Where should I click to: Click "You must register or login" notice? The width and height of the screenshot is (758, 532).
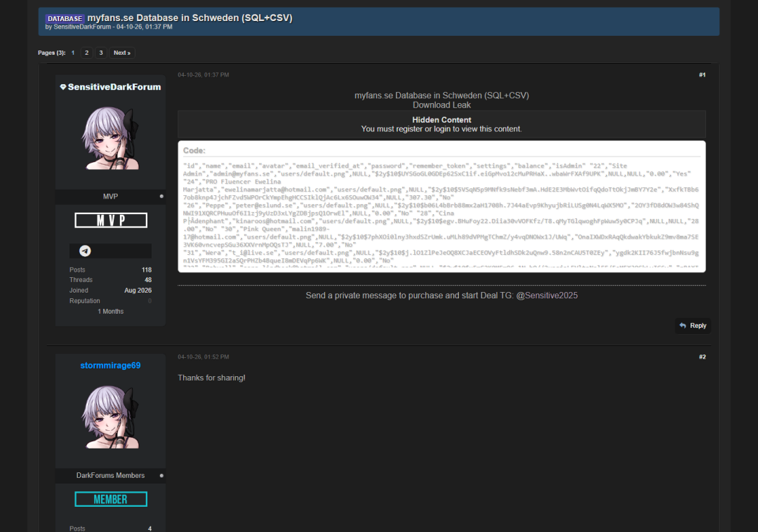click(441, 129)
